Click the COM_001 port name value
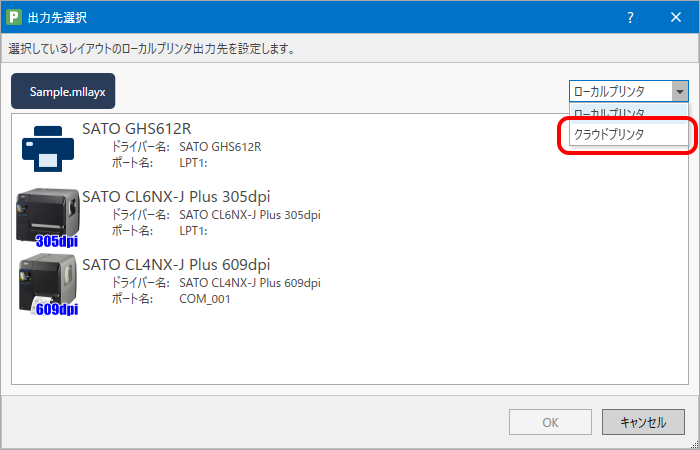 (x=205, y=299)
